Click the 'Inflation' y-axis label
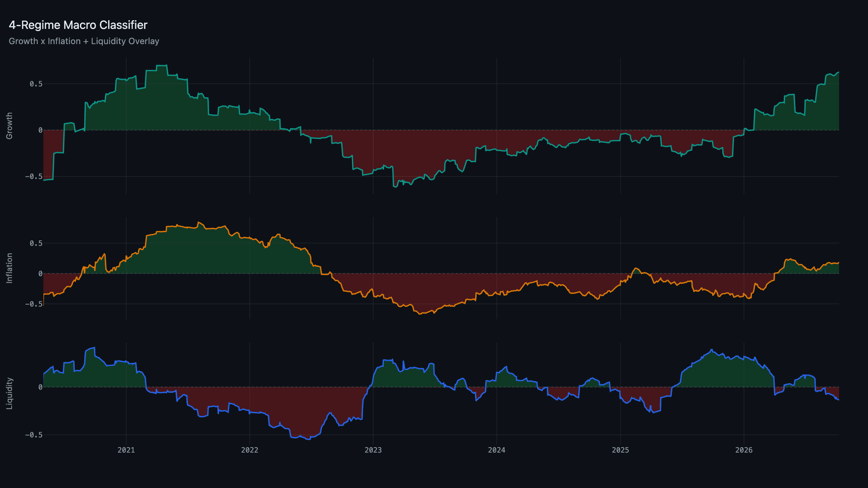This screenshot has width=868, height=488. click(9, 268)
